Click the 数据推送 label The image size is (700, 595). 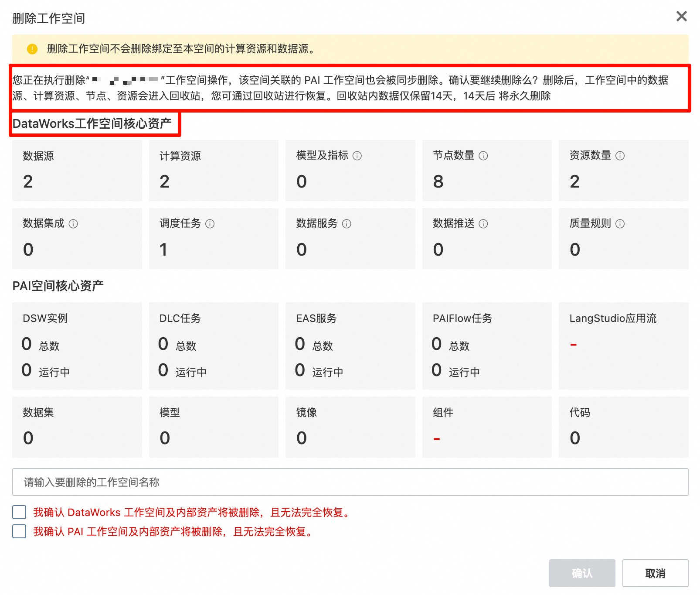point(453,223)
